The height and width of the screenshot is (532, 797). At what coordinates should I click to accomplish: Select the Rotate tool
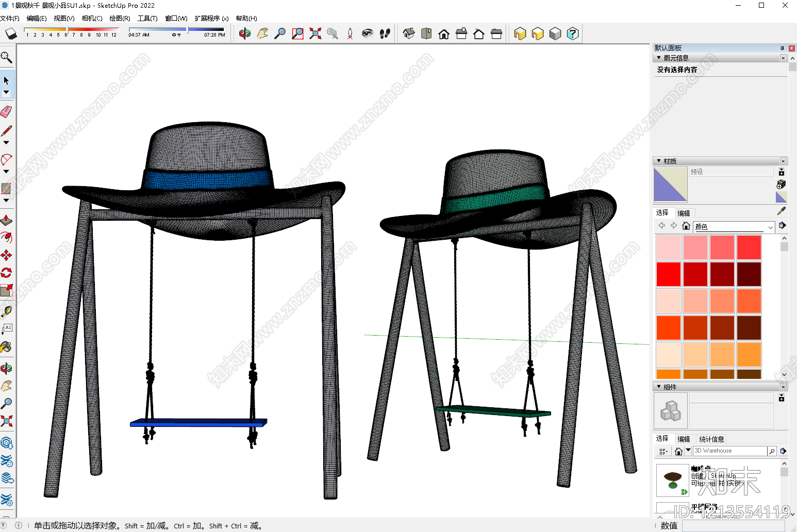click(7, 273)
